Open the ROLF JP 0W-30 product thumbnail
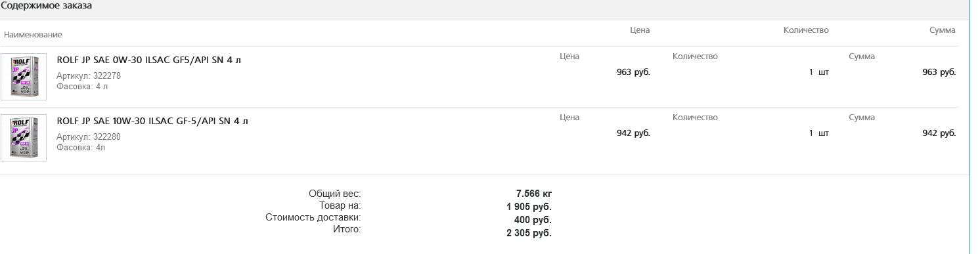Image resolution: width=980 pixels, height=254 pixels. [24, 77]
